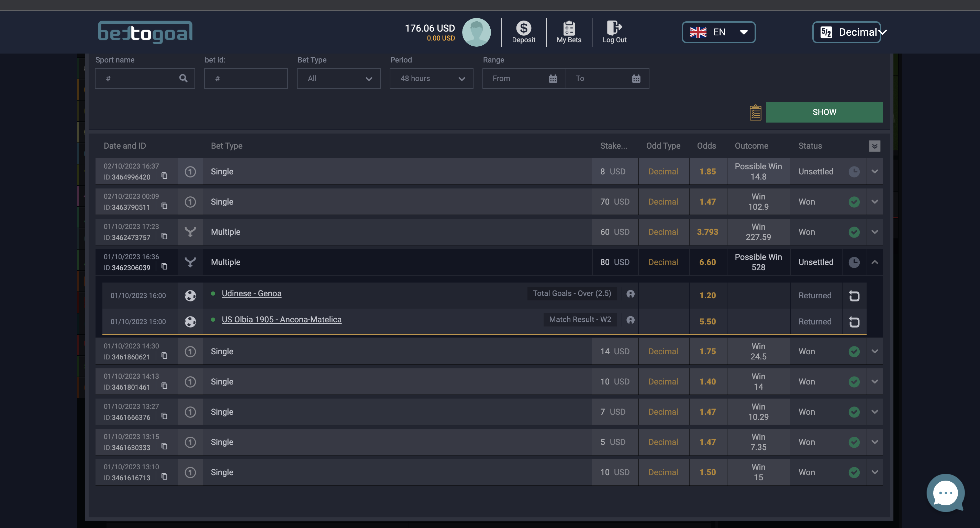Toggle expand-all rows in the table header
Screen dimensions: 980x528
(875, 146)
